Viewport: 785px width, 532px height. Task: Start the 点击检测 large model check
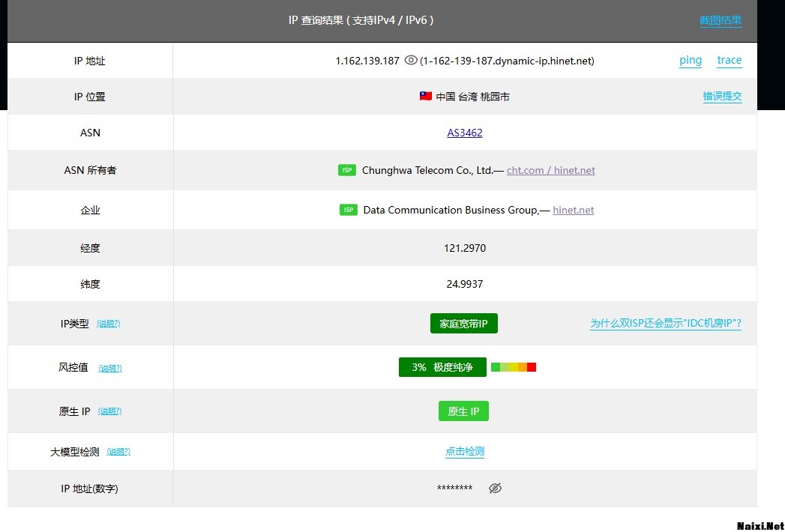[x=465, y=452]
